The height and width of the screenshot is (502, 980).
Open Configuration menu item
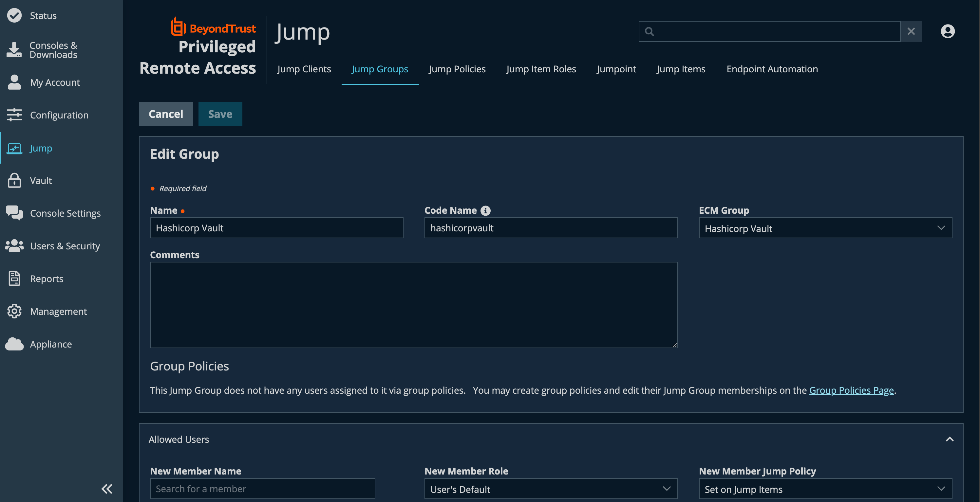coord(59,115)
